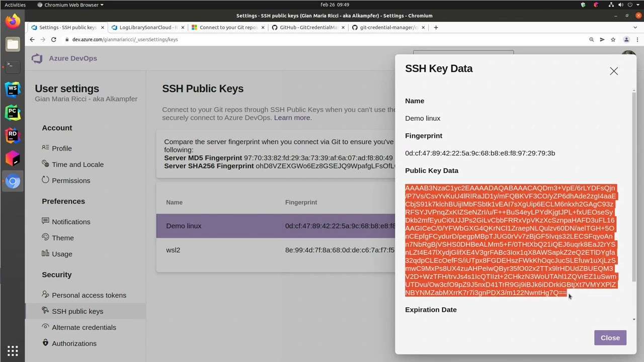Select the wsl2 key row
Image resolution: width=644 pixels, height=362 pixels.
click(x=276, y=250)
